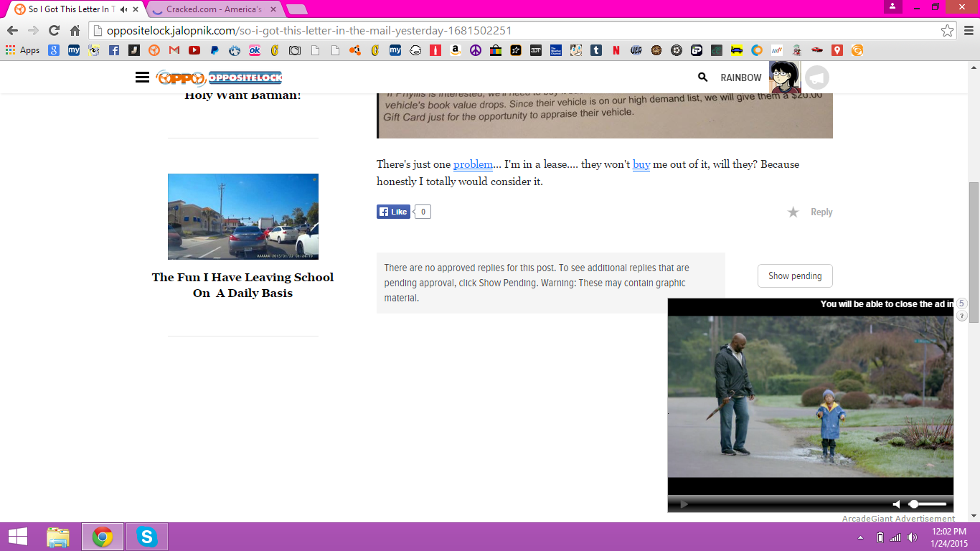Open the Windows Start button
The image size is (980, 551).
click(x=17, y=537)
